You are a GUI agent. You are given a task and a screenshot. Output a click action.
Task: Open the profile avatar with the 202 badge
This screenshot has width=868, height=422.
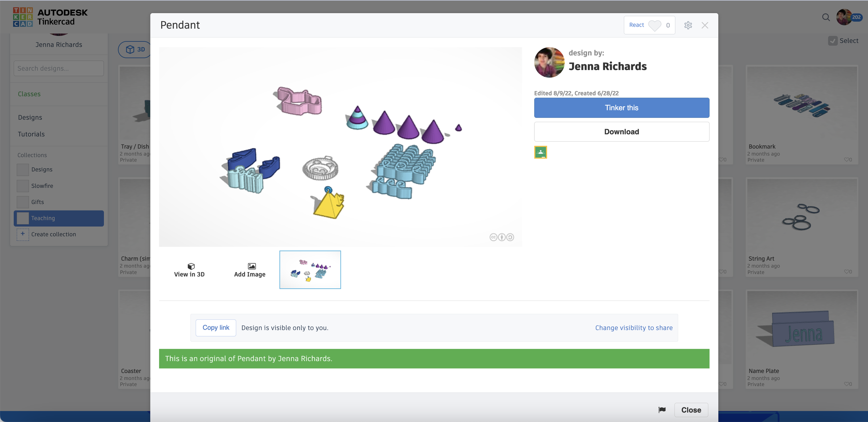pyautogui.click(x=844, y=17)
